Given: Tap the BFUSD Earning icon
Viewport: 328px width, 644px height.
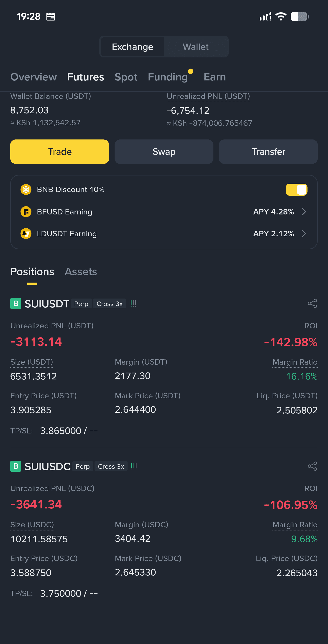Looking at the screenshot, I should 26,212.
